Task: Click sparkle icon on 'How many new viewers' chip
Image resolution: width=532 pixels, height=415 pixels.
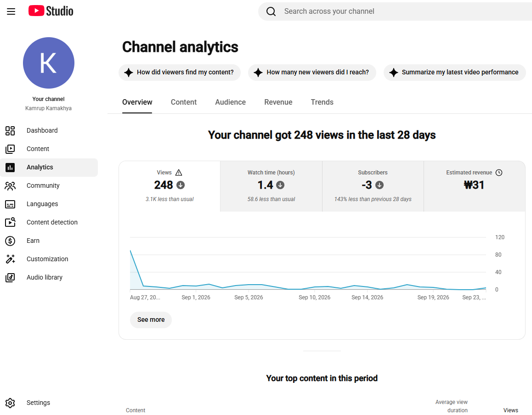Action: point(258,72)
